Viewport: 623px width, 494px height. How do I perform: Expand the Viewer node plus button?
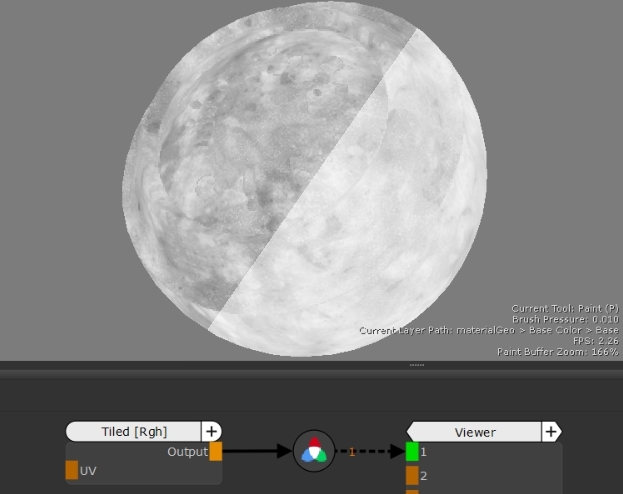(x=550, y=432)
